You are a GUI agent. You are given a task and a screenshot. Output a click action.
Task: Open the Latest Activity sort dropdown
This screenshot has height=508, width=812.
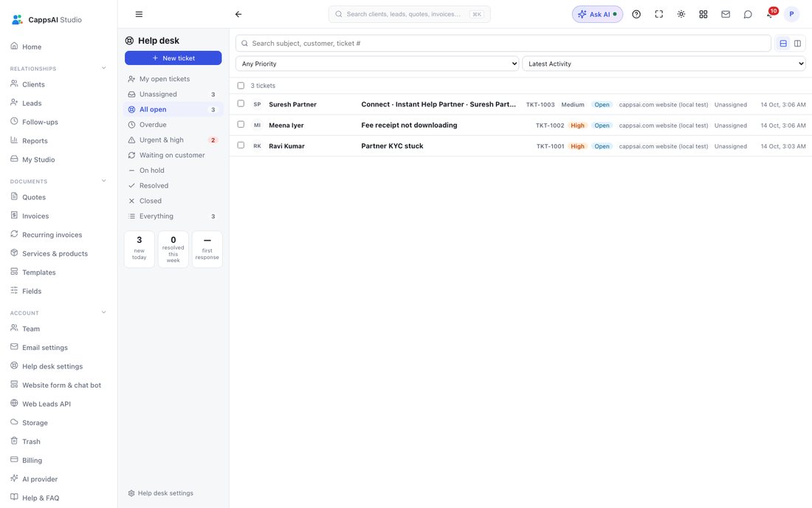click(x=664, y=63)
